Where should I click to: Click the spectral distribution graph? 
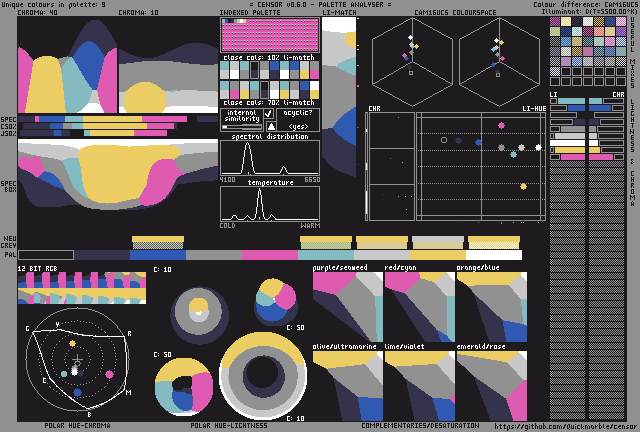(270, 158)
